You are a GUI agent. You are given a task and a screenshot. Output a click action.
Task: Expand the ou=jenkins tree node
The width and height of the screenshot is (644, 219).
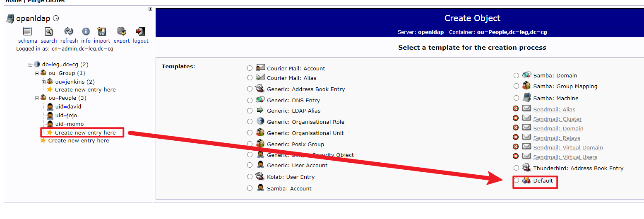pos(44,82)
